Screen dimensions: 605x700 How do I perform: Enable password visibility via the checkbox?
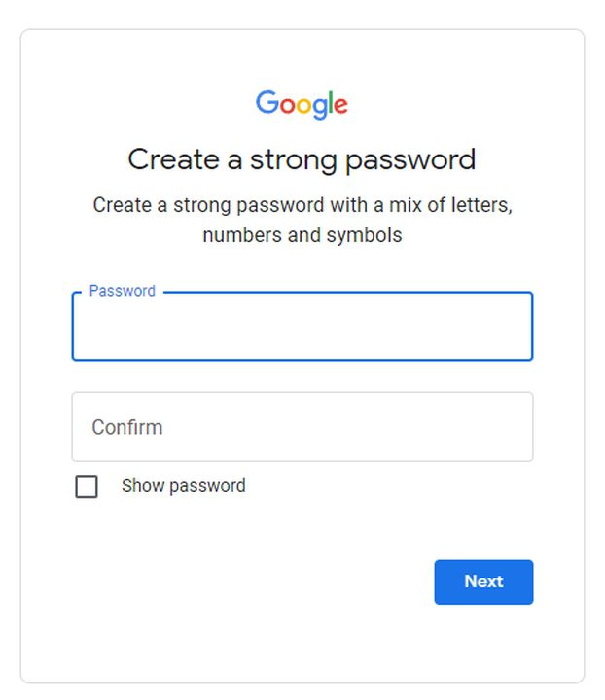click(87, 486)
